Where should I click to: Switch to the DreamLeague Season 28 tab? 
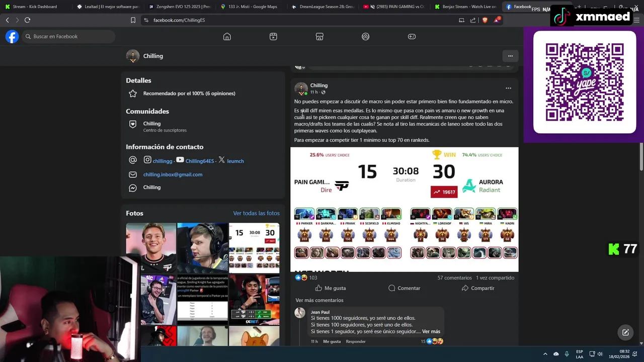[324, 7]
